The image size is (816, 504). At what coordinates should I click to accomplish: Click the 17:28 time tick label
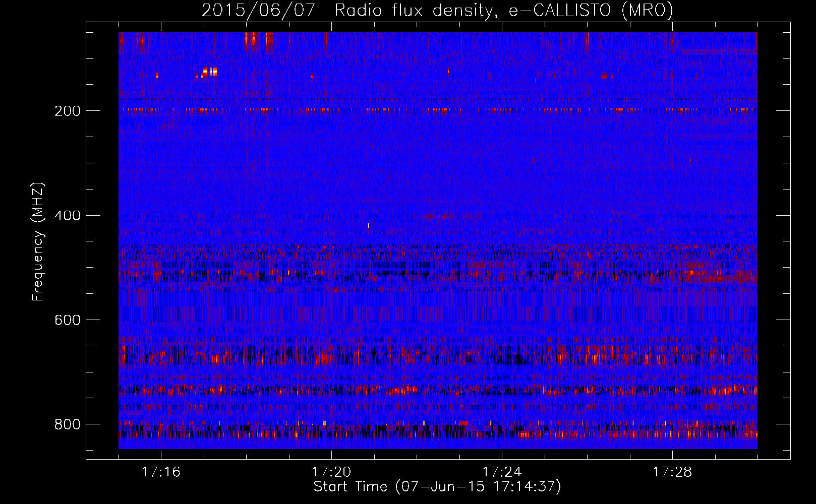pyautogui.click(x=672, y=472)
